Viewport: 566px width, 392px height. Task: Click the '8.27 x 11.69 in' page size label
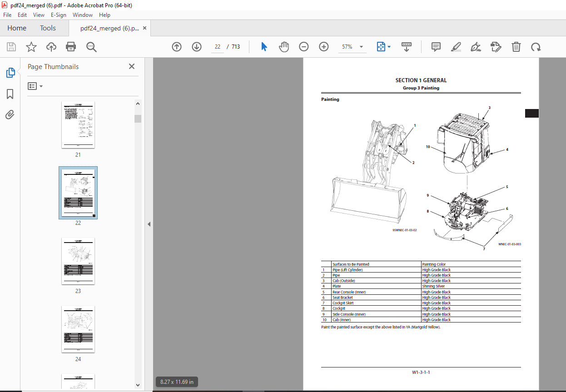(177, 382)
